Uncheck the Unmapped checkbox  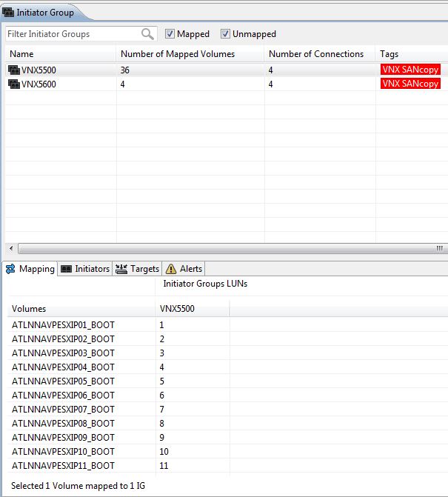(225, 33)
